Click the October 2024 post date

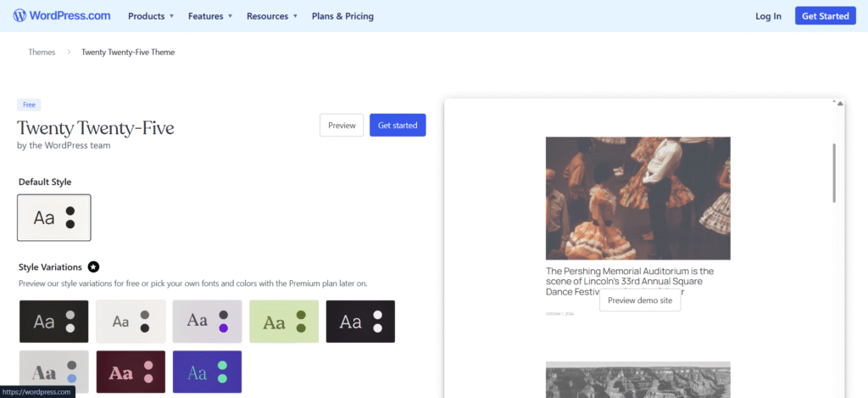click(x=559, y=314)
